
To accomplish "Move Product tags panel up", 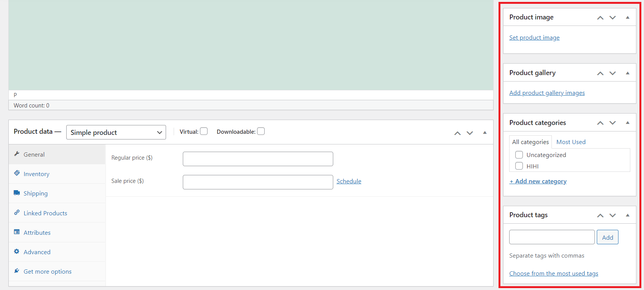I will pos(600,215).
